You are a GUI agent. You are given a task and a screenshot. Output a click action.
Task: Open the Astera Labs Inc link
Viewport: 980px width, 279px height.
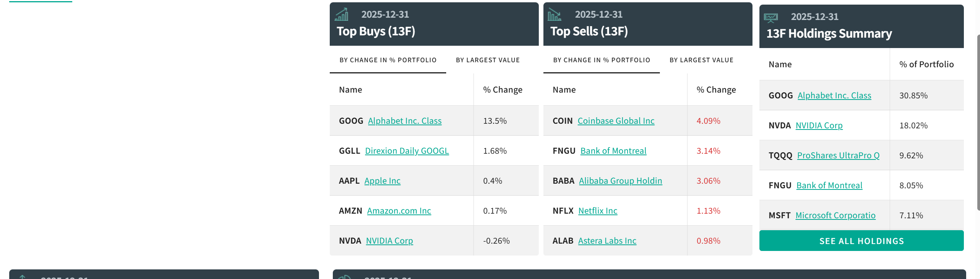tap(607, 241)
